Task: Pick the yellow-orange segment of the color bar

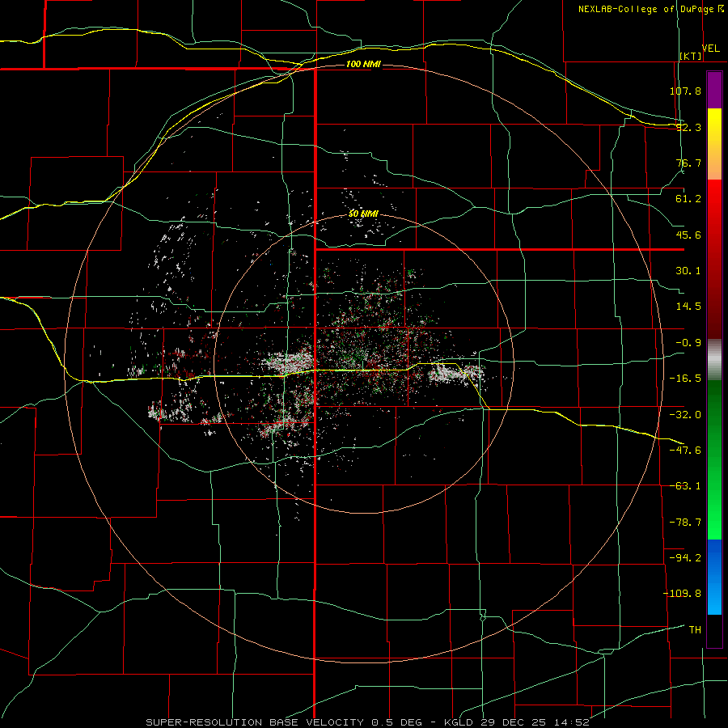Action: [714, 144]
